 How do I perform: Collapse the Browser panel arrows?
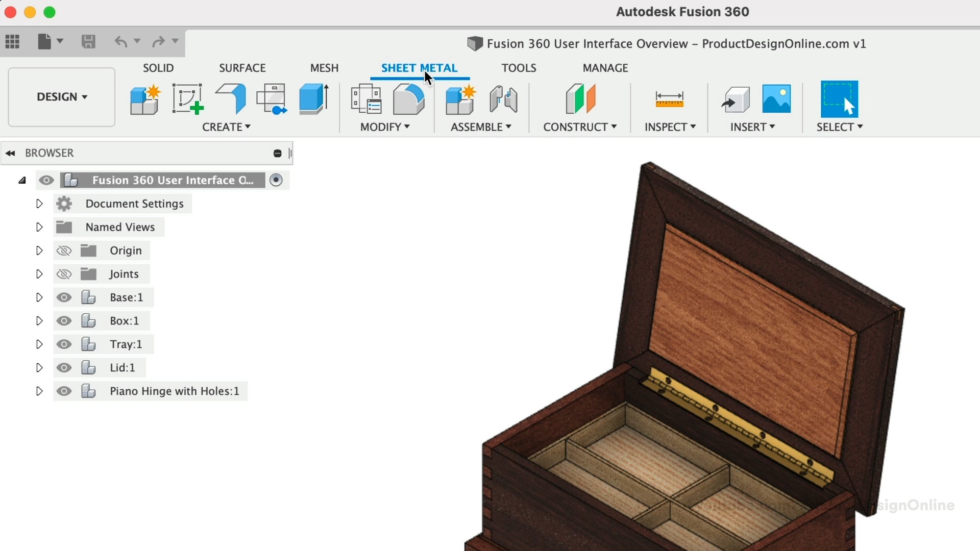10,153
